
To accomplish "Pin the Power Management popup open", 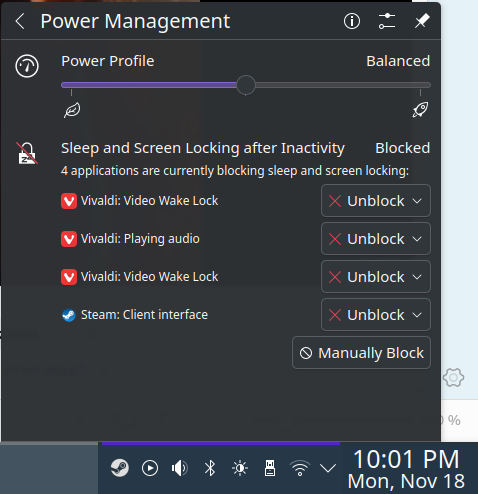I will 422,21.
